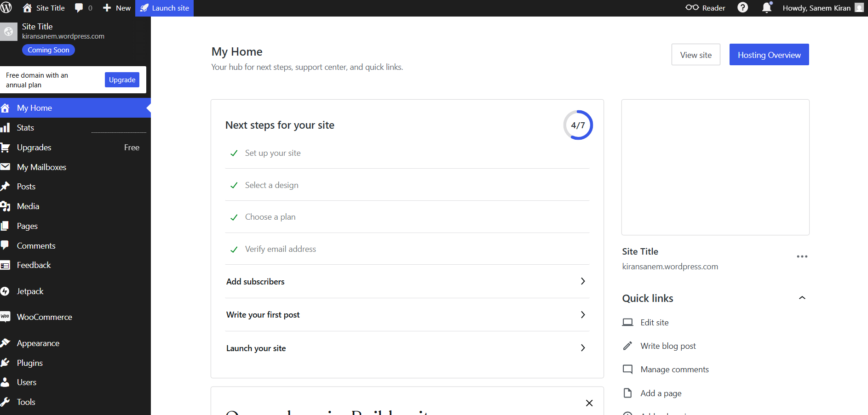Viewport: 868px width, 415px height.
Task: Click the New plus icon
Action: (x=107, y=8)
